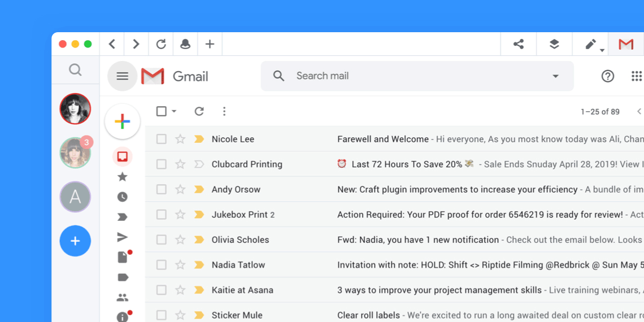Select the Olivia Scholes email checkbox
The height and width of the screenshot is (322, 644).
[162, 240]
